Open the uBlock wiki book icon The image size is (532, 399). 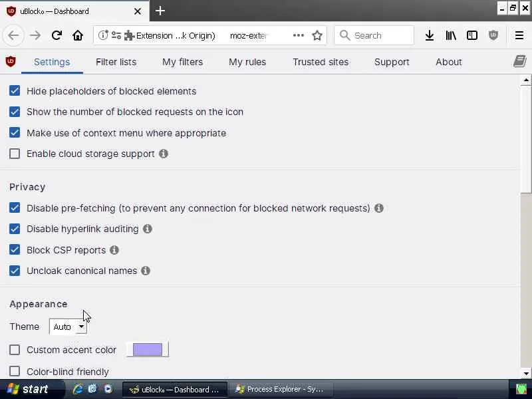tap(519, 61)
